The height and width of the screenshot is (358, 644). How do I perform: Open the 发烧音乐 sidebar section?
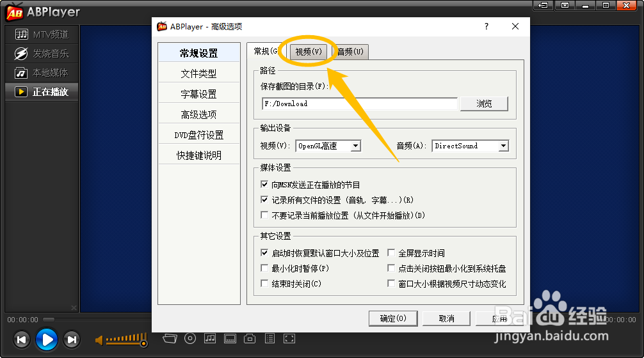coord(42,54)
